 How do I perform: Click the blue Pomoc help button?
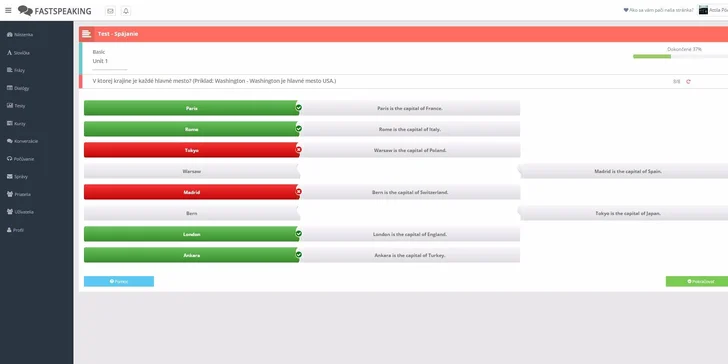pos(119,281)
